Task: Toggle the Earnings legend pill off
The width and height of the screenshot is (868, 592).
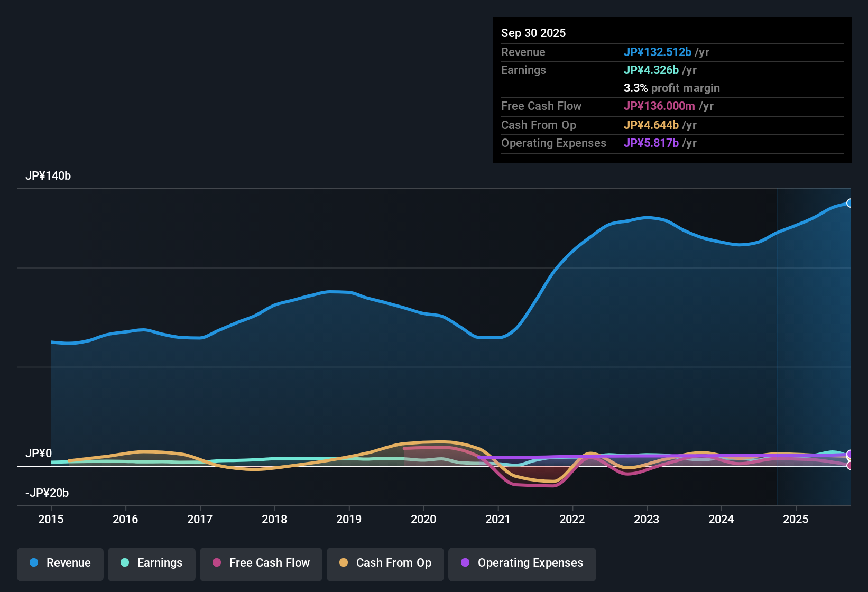Action: click(152, 563)
